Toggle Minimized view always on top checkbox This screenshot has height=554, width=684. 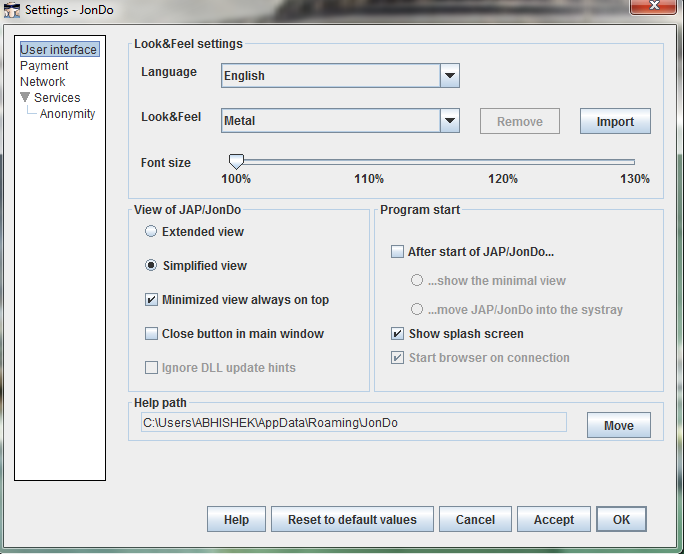(x=151, y=300)
